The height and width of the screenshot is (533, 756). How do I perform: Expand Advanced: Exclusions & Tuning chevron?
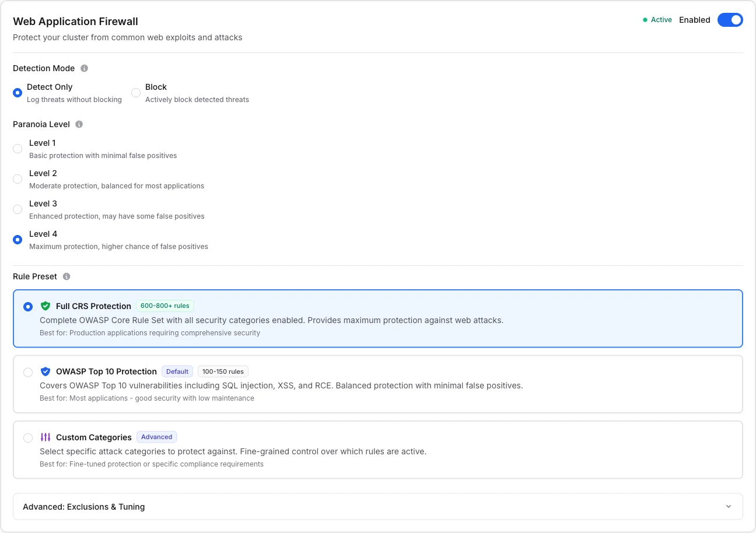click(x=729, y=507)
